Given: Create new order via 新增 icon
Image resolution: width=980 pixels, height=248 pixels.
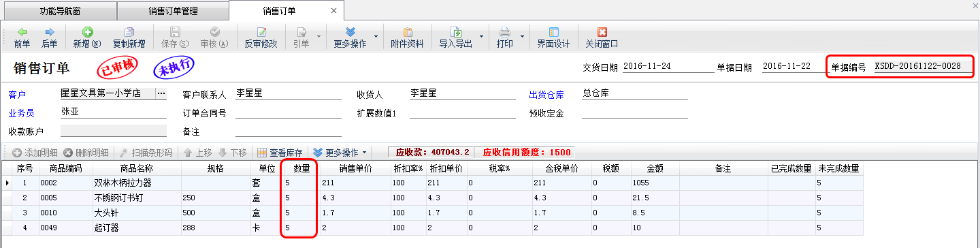Looking at the screenshot, I should (87, 32).
